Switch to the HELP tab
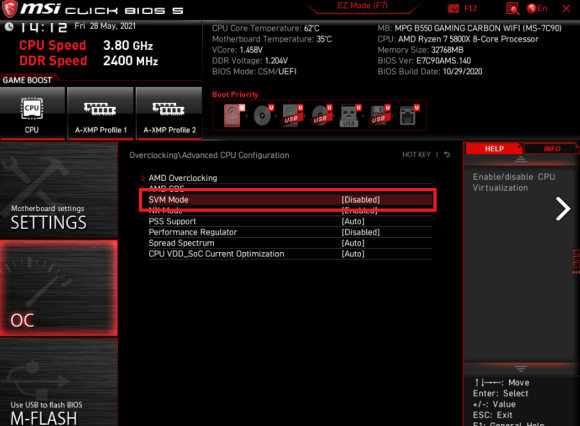 494,149
